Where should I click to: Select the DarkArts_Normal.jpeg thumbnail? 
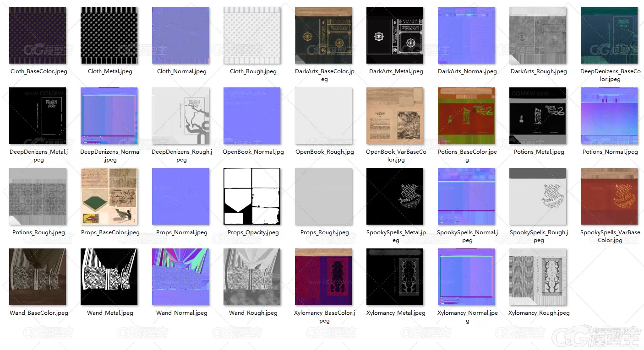pyautogui.click(x=466, y=35)
